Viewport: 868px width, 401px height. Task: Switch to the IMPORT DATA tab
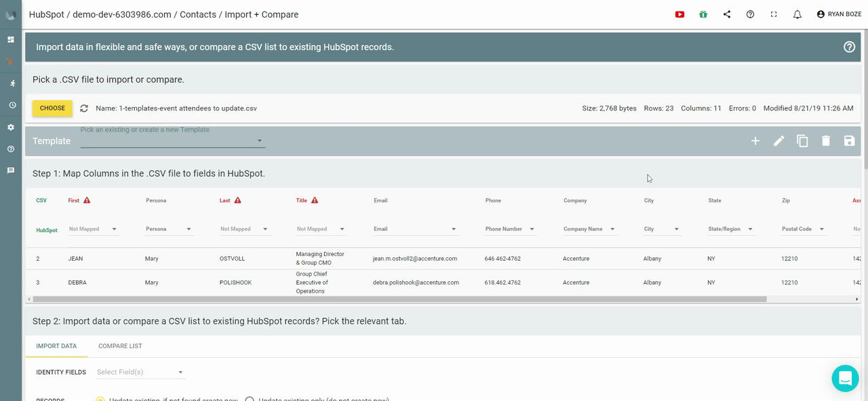point(56,346)
